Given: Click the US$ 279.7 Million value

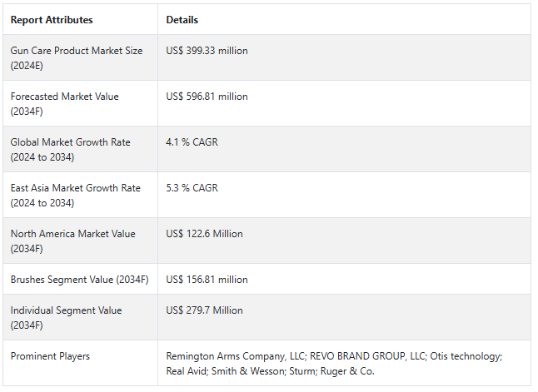Looking at the screenshot, I should pos(204,310).
